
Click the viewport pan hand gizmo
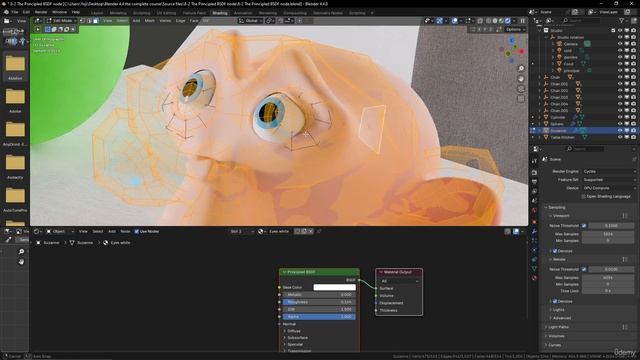pos(521,79)
